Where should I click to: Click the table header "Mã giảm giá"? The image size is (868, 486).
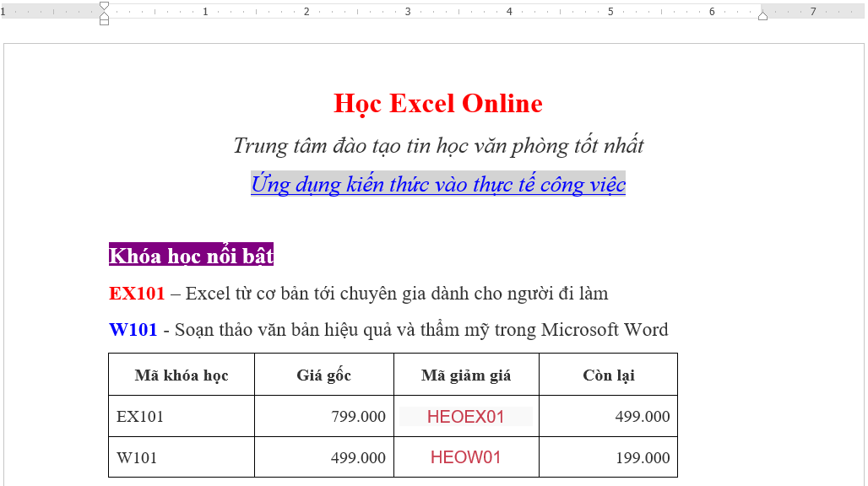(466, 375)
